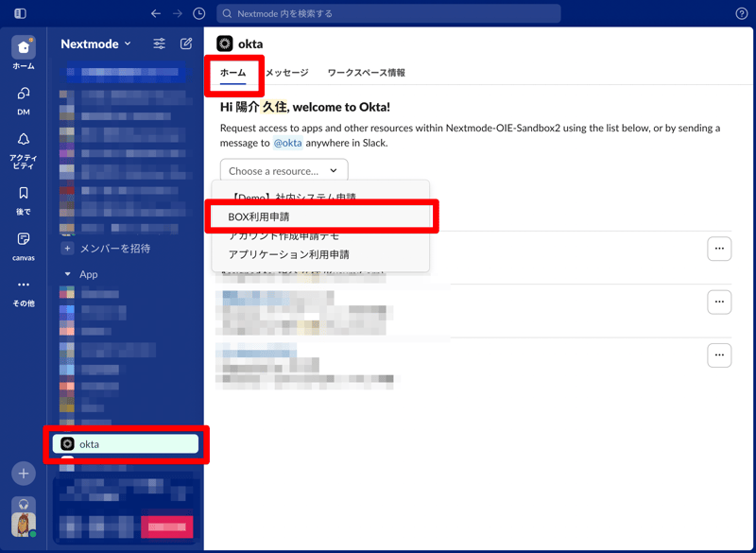Open second request's more options button
Screen dimensions: 756x553
[x=719, y=302]
